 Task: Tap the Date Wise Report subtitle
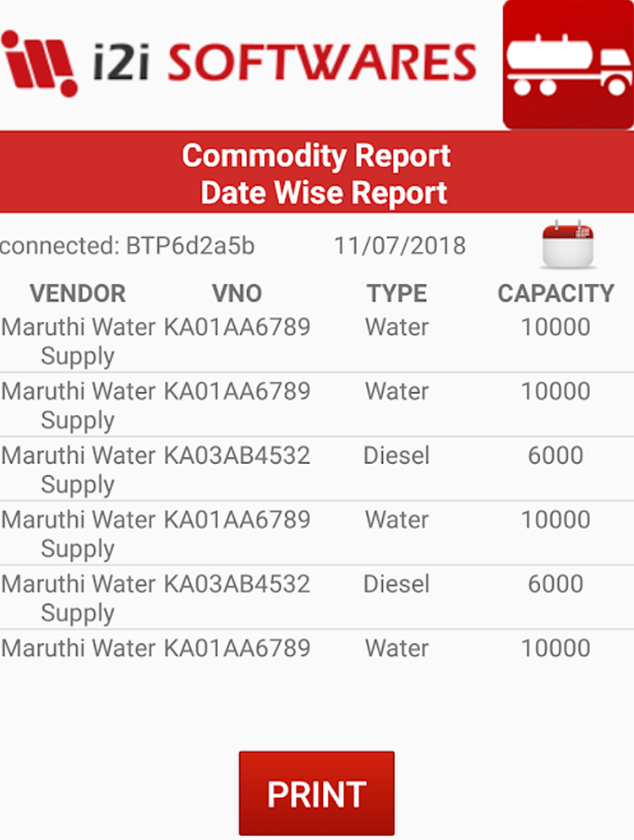(x=324, y=193)
